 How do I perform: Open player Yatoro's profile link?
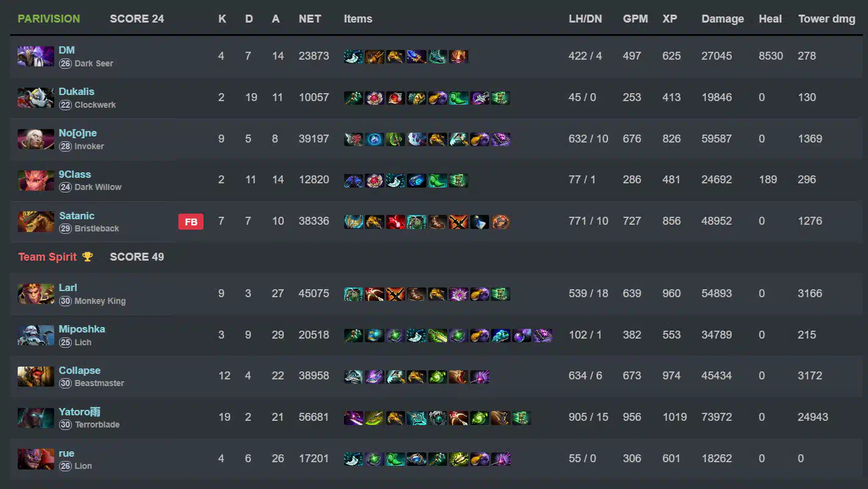pyautogui.click(x=79, y=412)
